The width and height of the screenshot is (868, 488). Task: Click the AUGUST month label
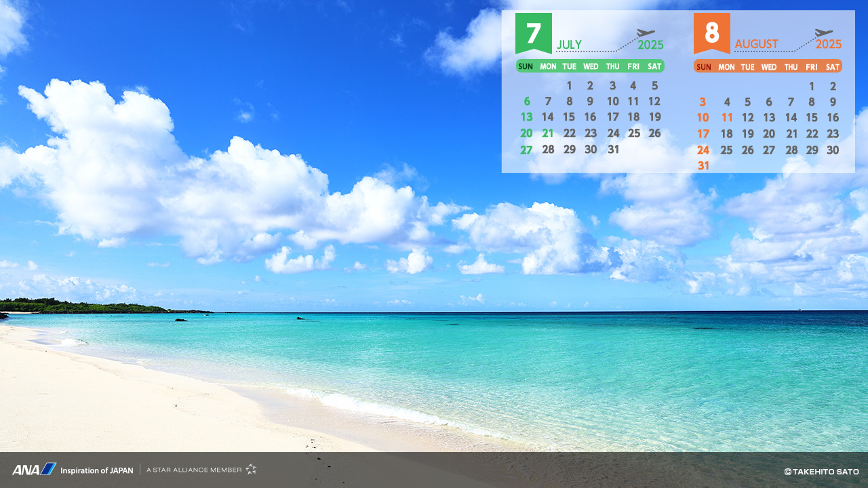(756, 45)
